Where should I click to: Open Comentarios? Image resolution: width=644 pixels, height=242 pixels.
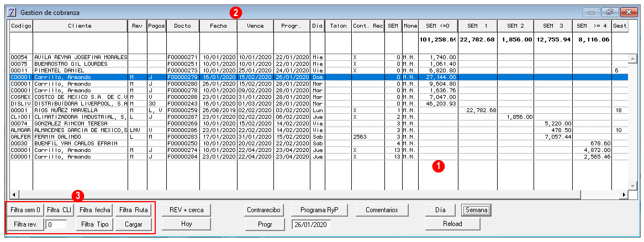[382, 210]
